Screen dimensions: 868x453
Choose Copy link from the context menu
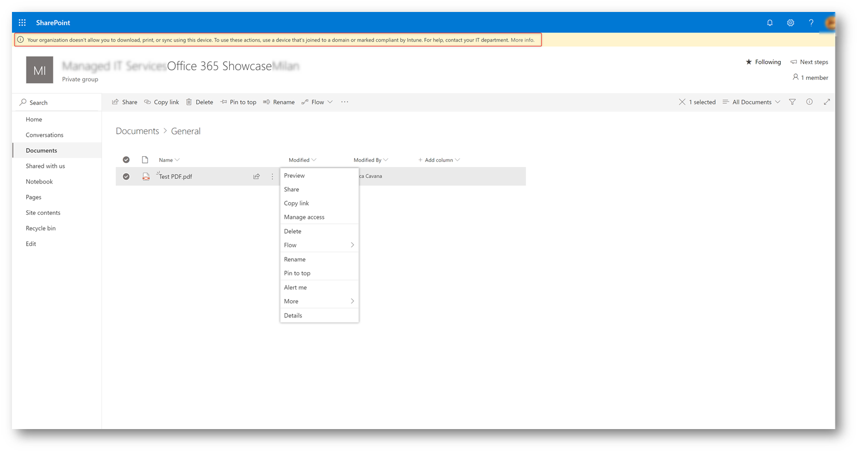click(x=319, y=203)
